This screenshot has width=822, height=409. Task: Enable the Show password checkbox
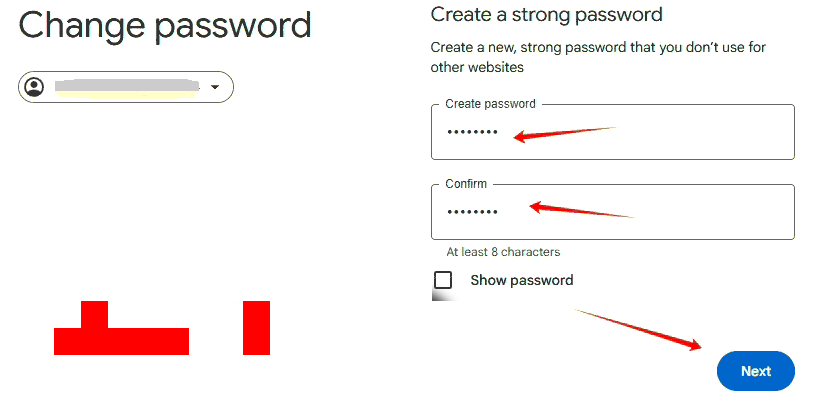[443, 280]
